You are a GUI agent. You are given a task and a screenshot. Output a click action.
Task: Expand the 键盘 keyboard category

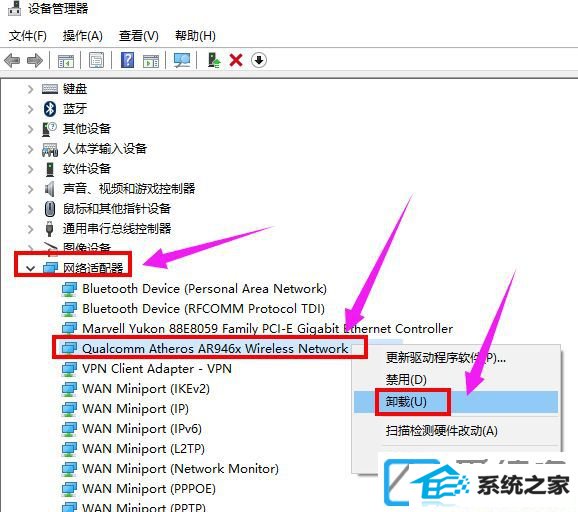click(31, 89)
